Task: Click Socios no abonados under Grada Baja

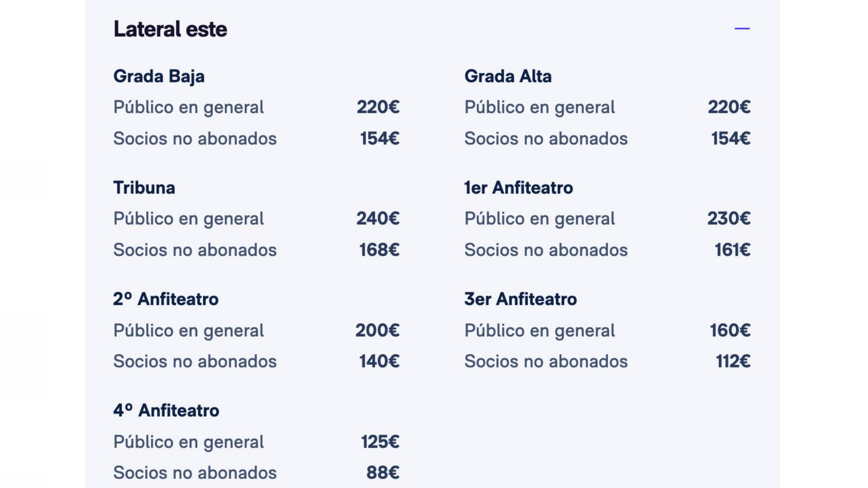Action: coord(195,139)
